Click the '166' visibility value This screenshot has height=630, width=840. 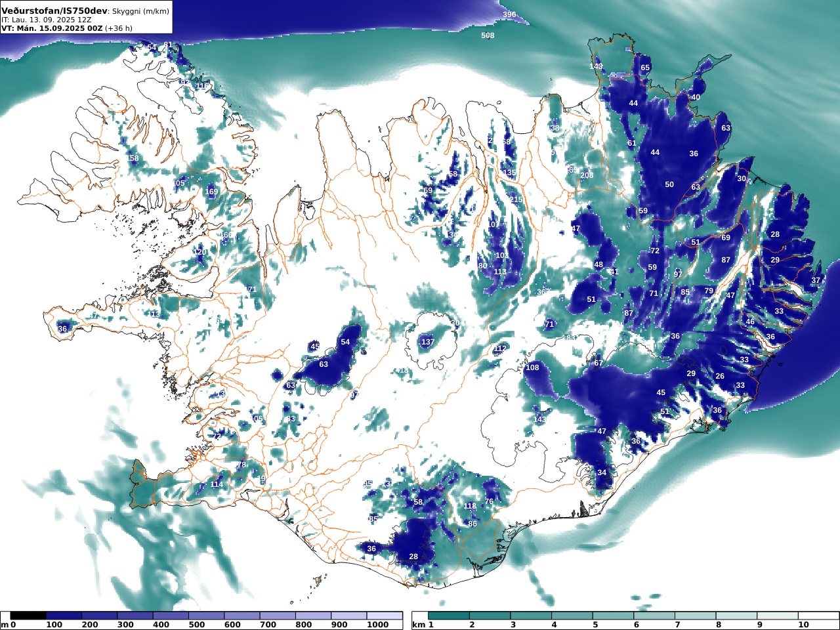(226, 235)
